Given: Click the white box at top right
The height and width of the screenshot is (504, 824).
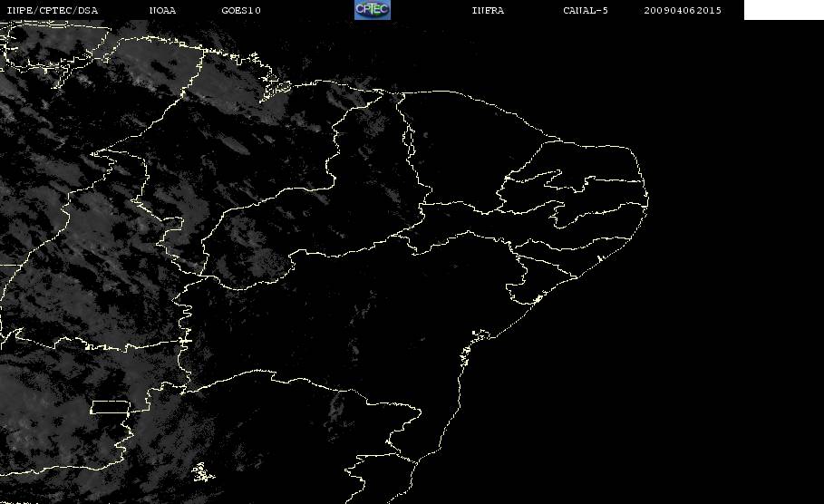Looking at the screenshot, I should (784, 10).
